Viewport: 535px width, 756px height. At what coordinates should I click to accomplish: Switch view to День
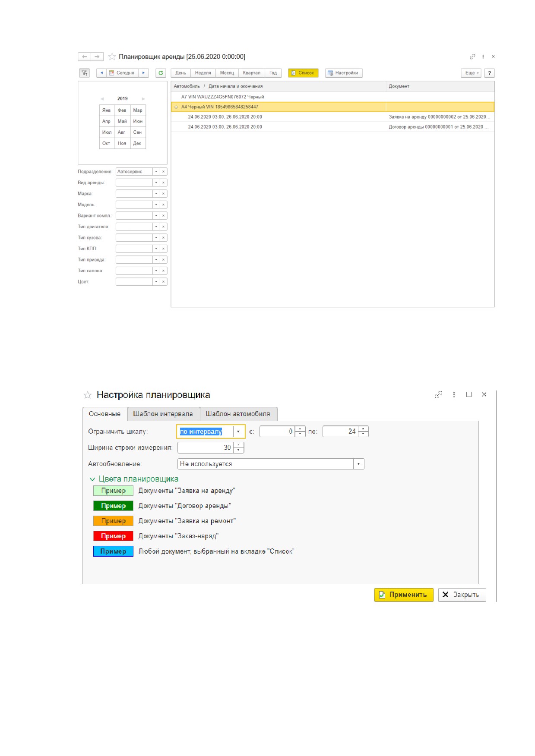click(180, 73)
